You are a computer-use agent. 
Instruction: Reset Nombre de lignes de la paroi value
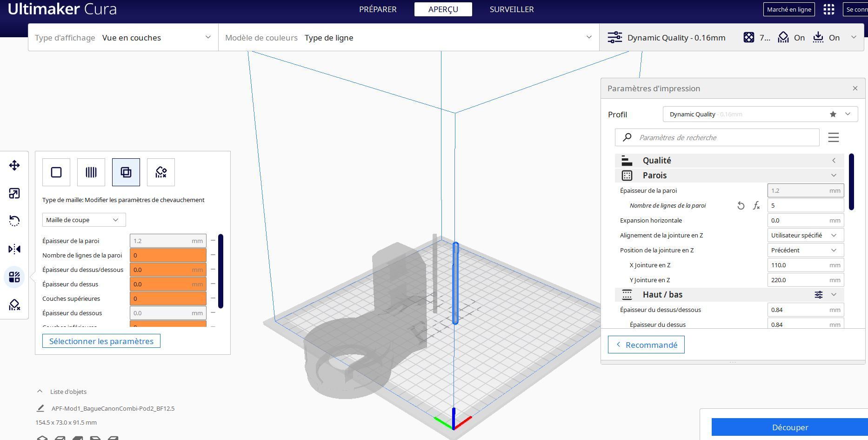click(x=741, y=205)
